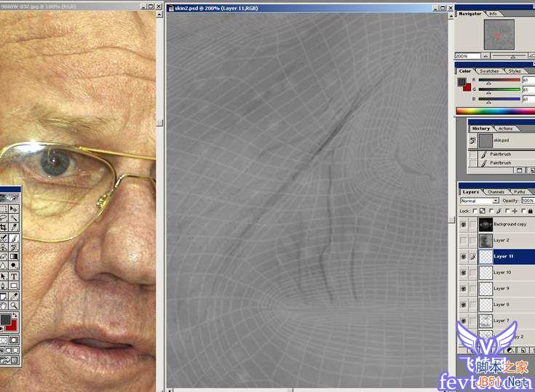Toggle visibility of Layer 11
535x392 pixels.
(x=464, y=257)
